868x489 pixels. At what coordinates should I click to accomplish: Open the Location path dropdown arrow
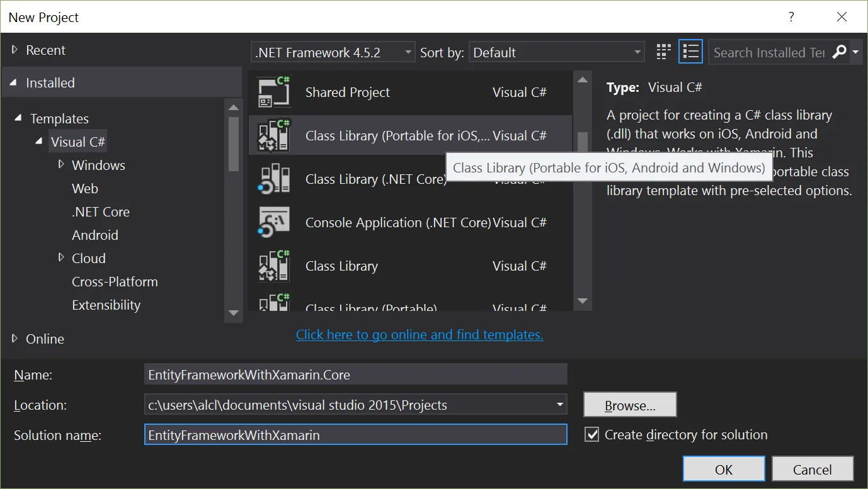(x=559, y=405)
